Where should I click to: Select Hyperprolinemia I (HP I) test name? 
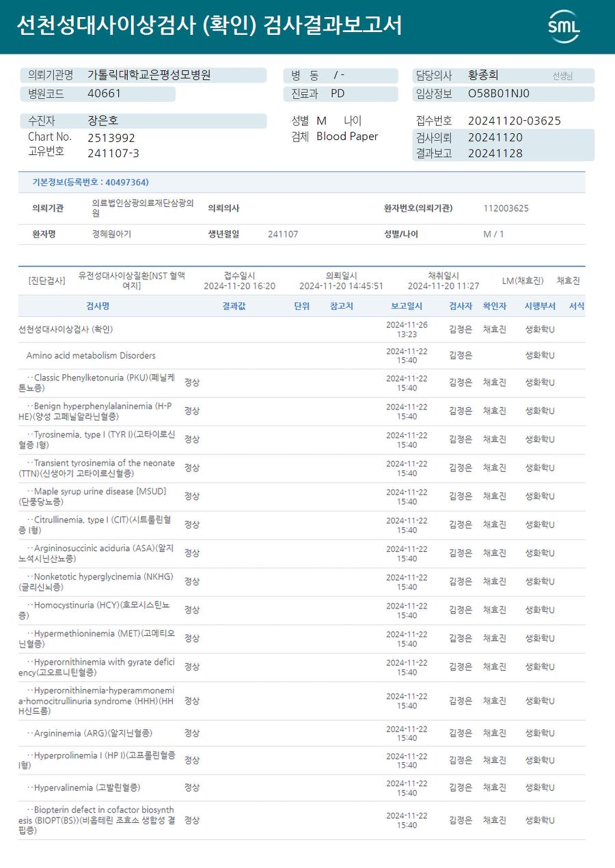tap(97, 760)
